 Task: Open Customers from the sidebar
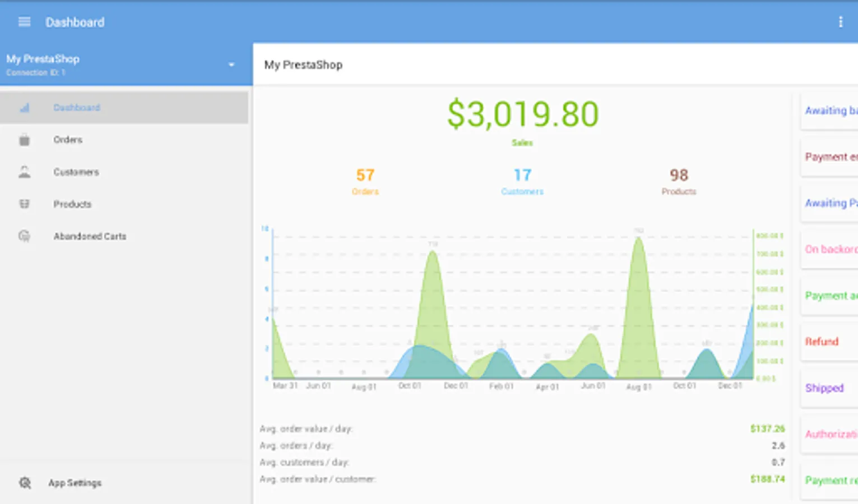(x=124, y=172)
